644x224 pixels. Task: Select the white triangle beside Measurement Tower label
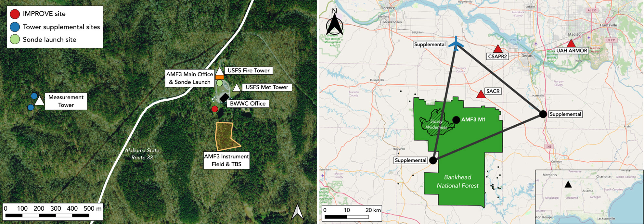39,101
